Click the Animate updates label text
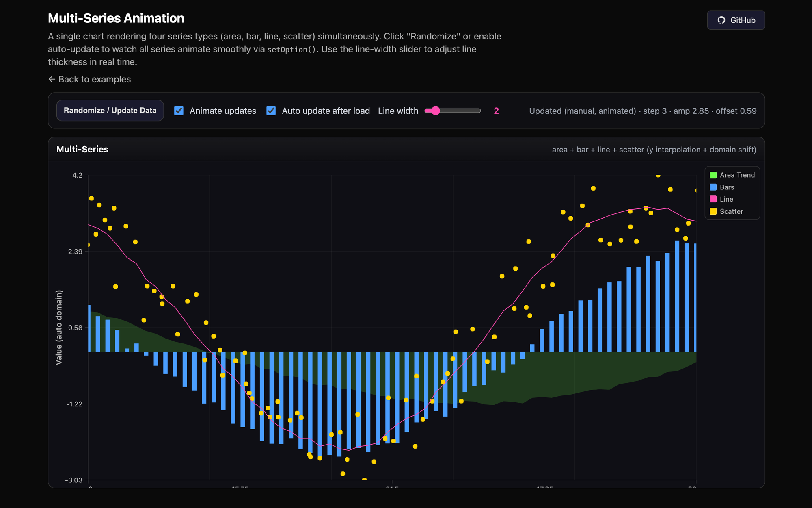 point(223,111)
